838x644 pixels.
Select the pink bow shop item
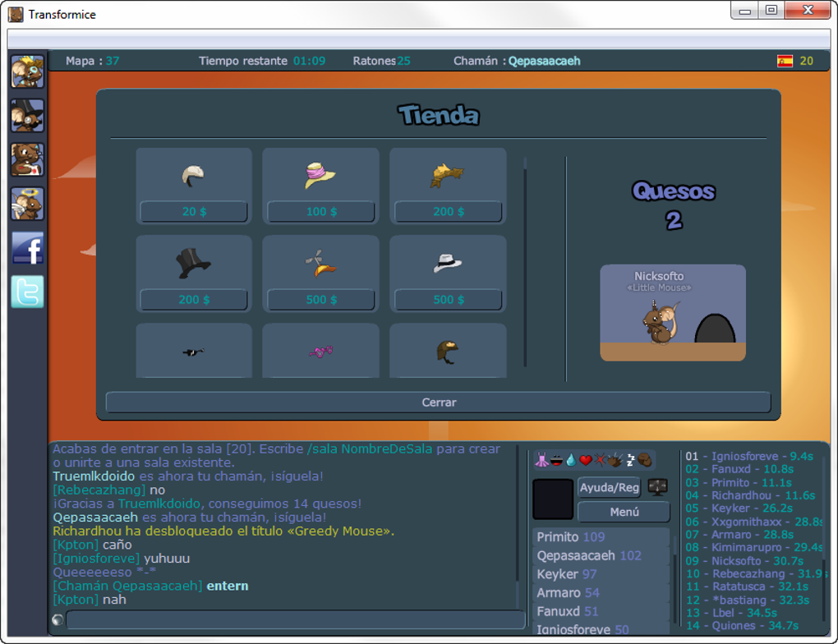320,351
